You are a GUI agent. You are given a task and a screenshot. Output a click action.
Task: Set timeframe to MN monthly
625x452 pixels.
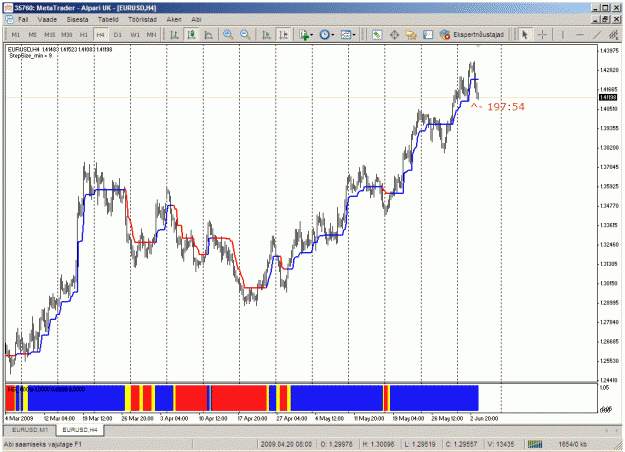(151, 35)
